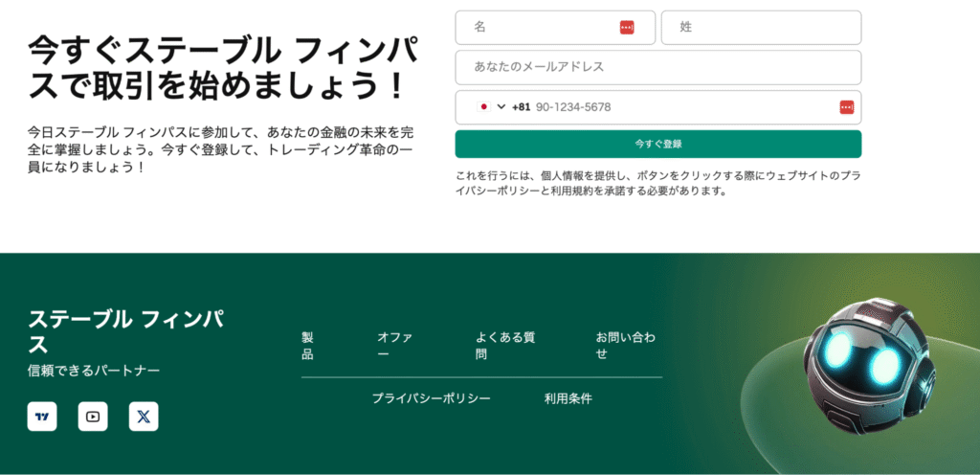Open the X social icon
The height and width of the screenshot is (475, 980).
pos(144,417)
